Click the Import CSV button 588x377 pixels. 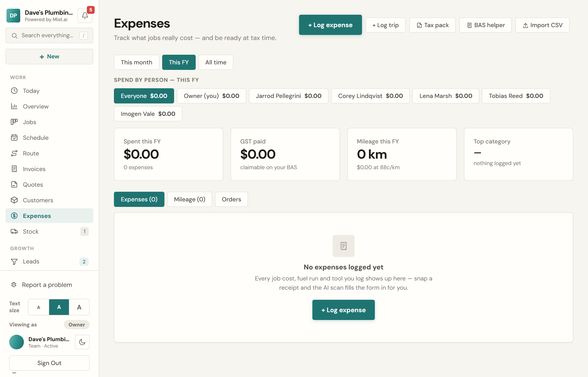pos(543,25)
